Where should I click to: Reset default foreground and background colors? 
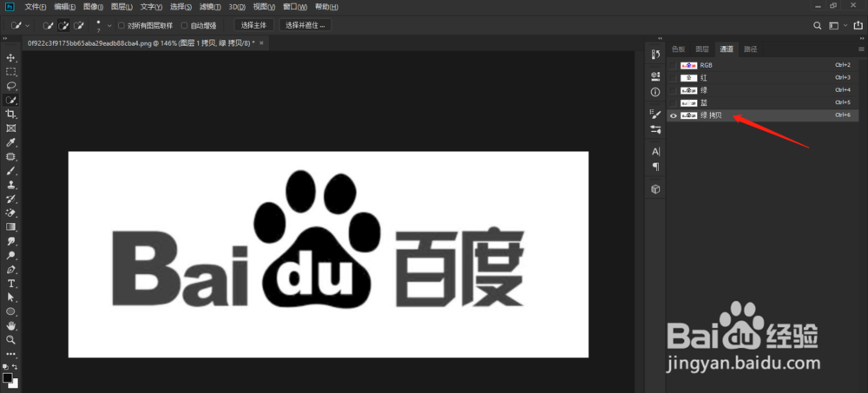click(5, 366)
